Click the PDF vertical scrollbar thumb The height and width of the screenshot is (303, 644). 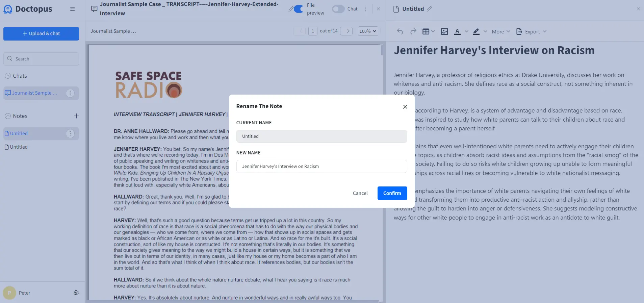(382, 50)
